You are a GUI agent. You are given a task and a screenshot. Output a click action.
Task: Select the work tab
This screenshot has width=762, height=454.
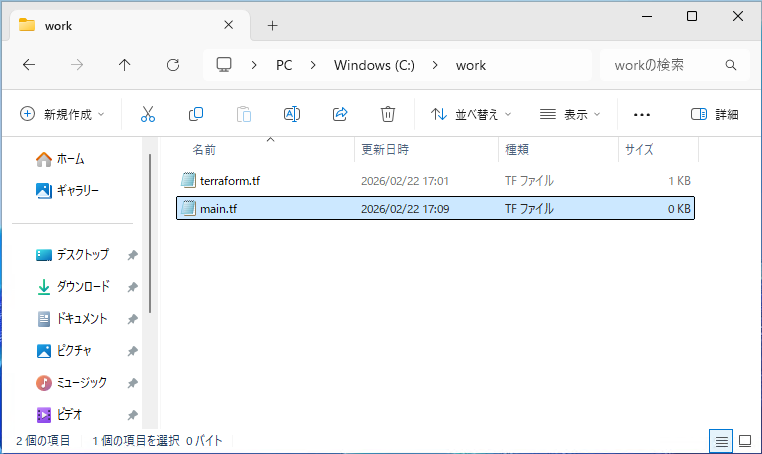(120, 25)
